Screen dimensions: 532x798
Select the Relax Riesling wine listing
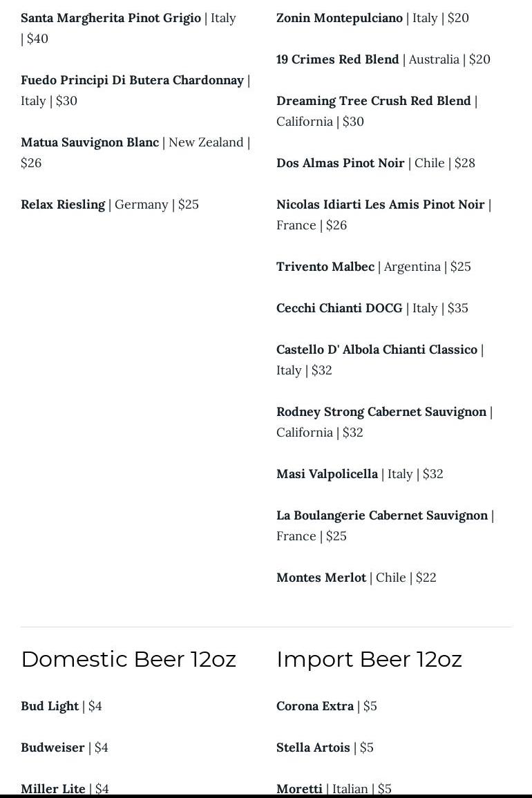point(63,205)
